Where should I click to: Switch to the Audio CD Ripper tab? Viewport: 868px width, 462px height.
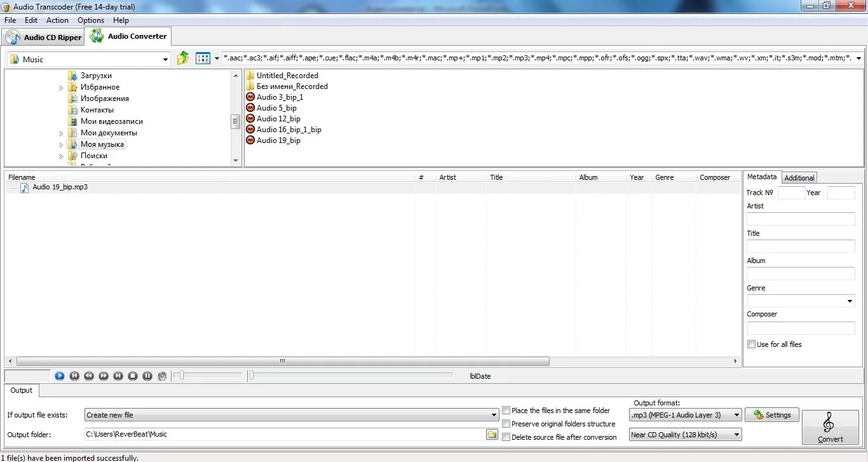point(43,37)
